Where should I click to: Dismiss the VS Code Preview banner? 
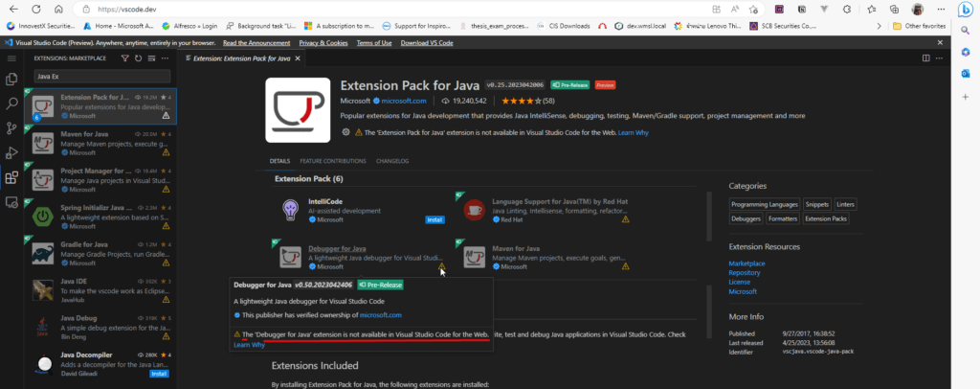tap(940, 42)
